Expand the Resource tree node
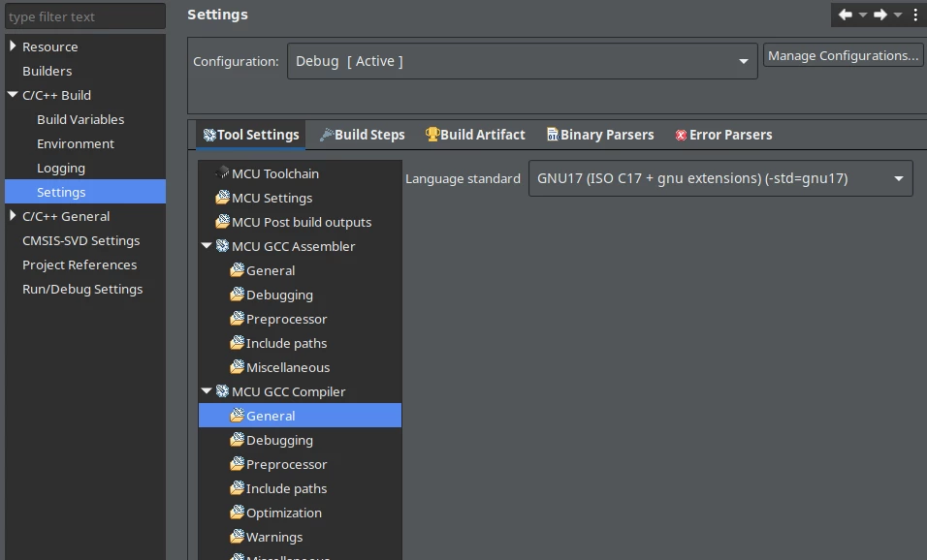The image size is (927, 560). (x=13, y=47)
